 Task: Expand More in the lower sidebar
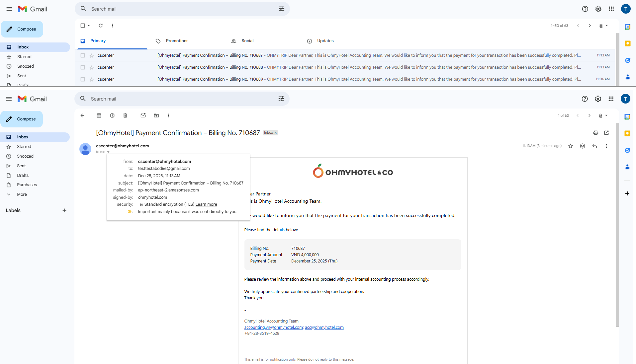click(x=22, y=194)
